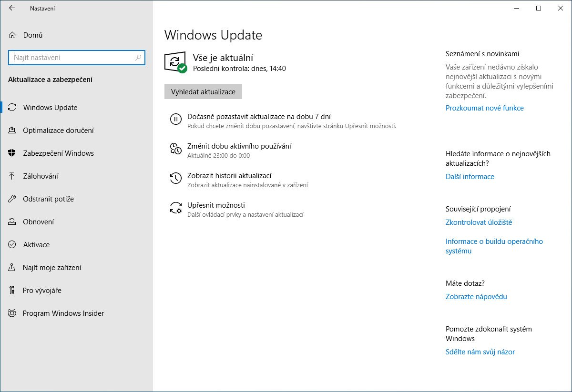Open Informace o buildu operačního systému link
Image resolution: width=572 pixels, height=392 pixels.
pyautogui.click(x=494, y=246)
